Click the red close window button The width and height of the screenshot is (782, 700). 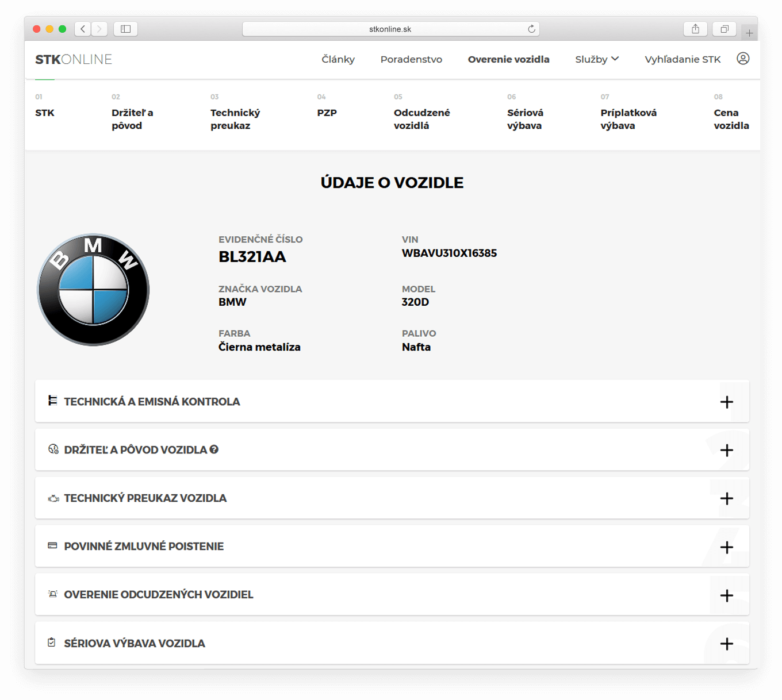[36, 29]
